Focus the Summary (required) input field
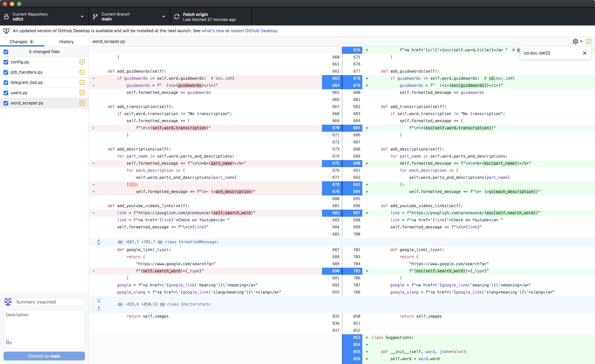 (50, 302)
